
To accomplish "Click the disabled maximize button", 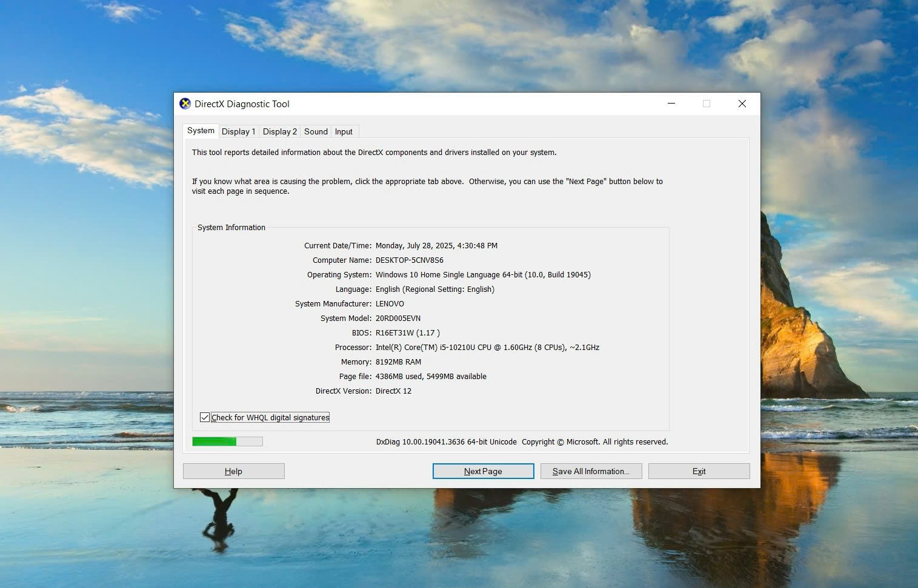I will 707,104.
